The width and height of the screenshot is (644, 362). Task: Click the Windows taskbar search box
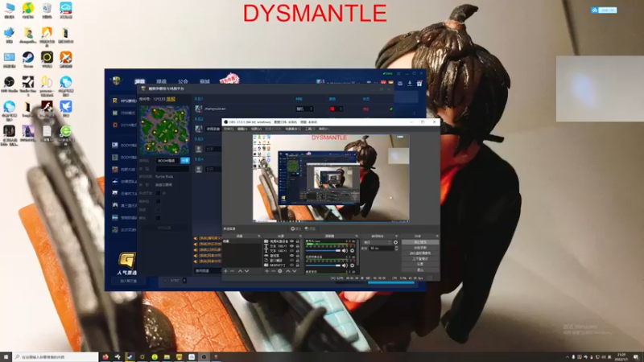(x=56, y=357)
